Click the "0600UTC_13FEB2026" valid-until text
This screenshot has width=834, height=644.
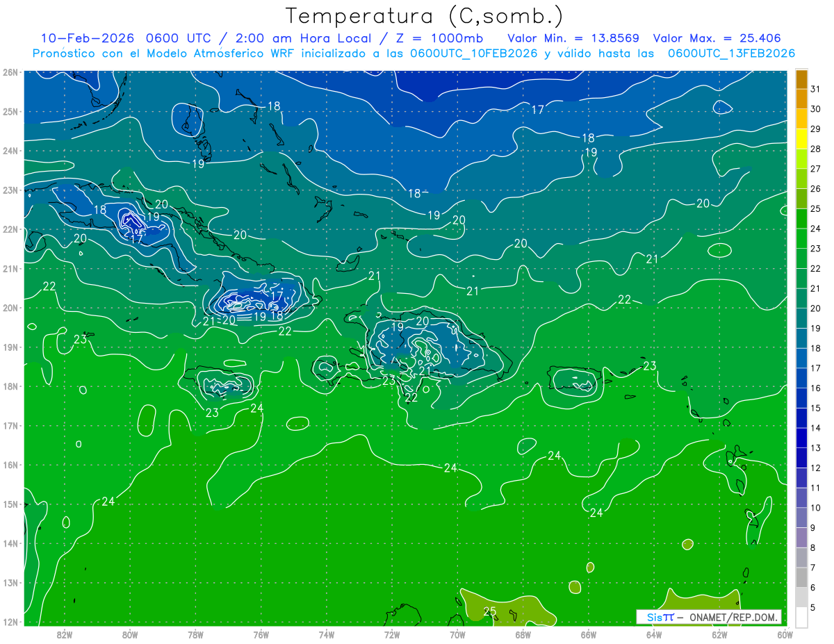730,53
